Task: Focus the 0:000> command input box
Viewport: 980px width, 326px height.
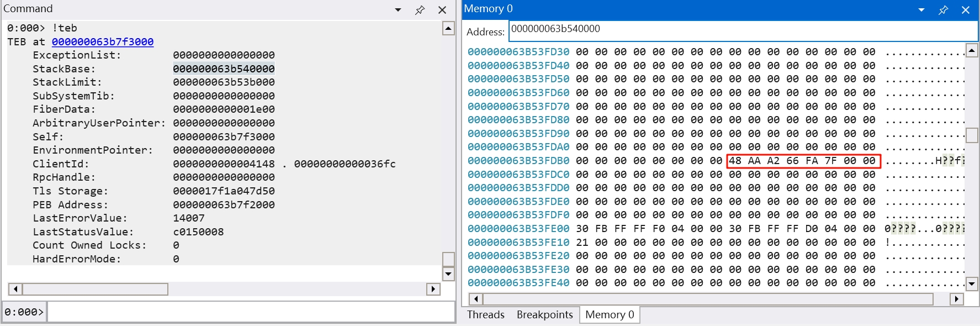Action: (x=251, y=312)
